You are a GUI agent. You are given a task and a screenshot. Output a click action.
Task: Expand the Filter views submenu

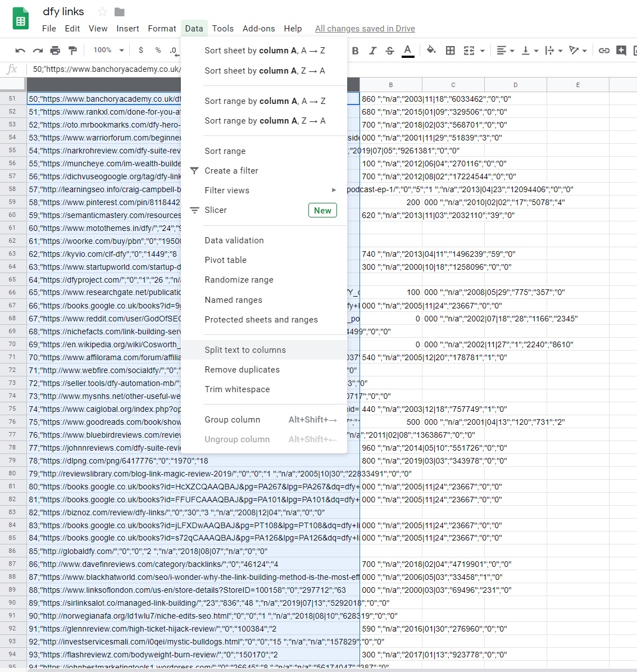pos(264,190)
